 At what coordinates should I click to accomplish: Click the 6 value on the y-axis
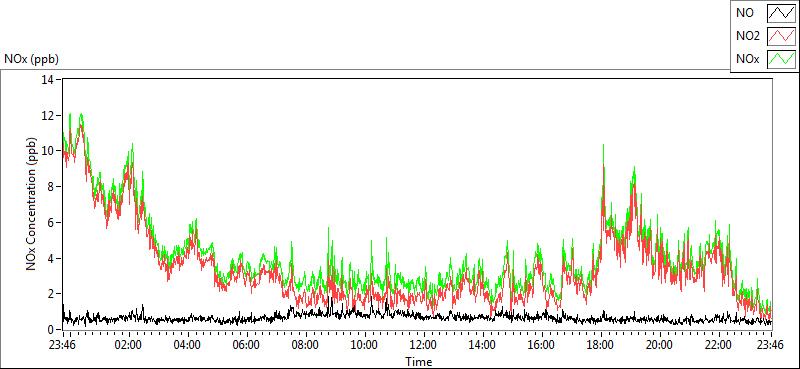click(x=52, y=223)
